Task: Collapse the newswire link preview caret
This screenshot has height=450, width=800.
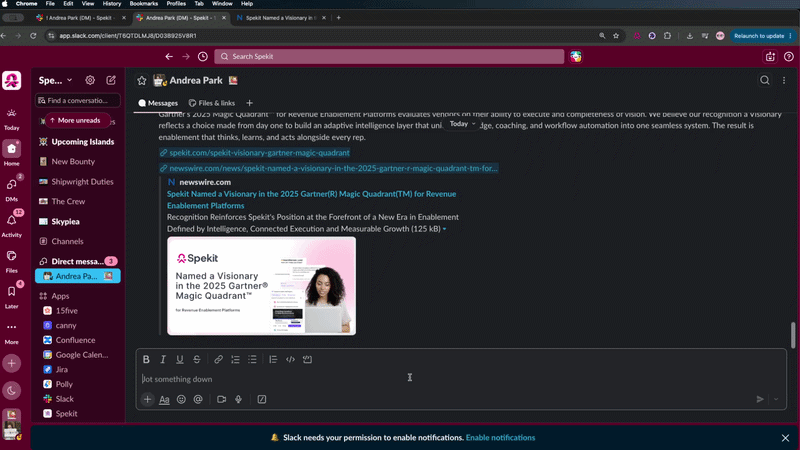Action: [x=444, y=229]
